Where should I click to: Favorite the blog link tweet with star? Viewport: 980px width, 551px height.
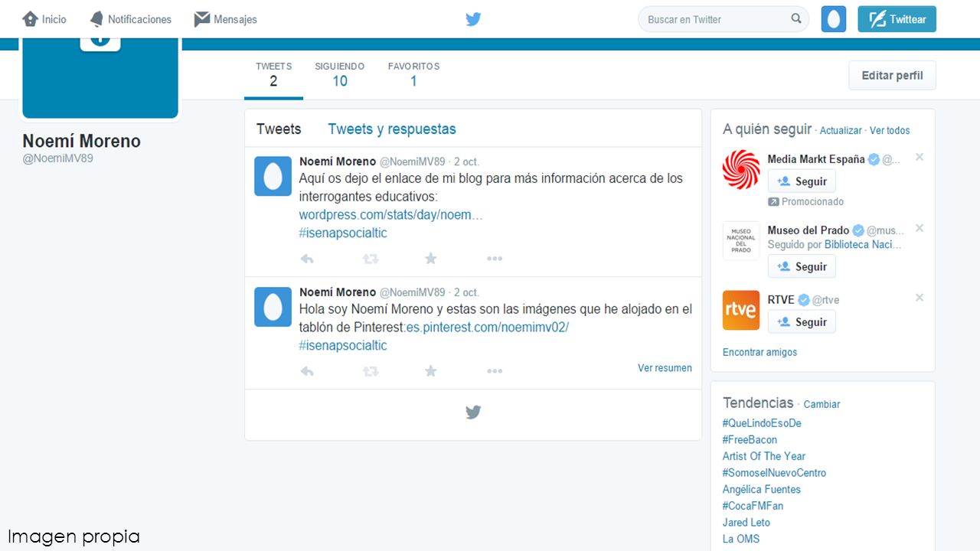431,259
